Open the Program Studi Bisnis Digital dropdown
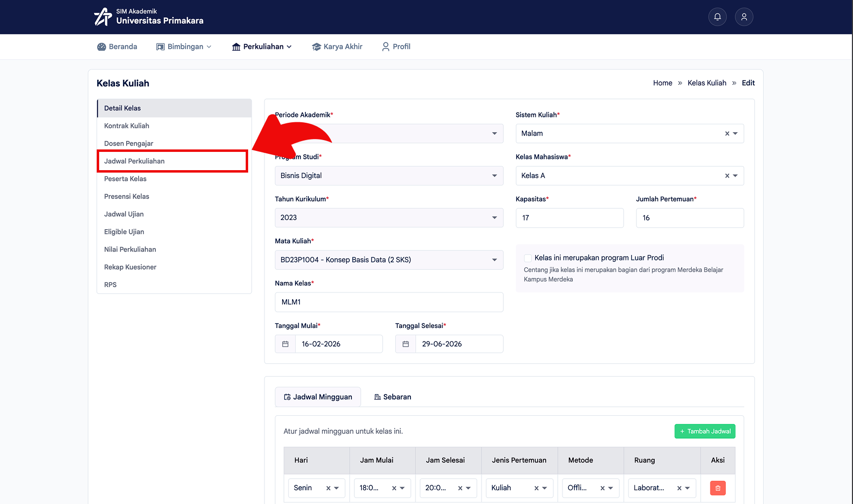This screenshot has width=853, height=504. tap(389, 176)
